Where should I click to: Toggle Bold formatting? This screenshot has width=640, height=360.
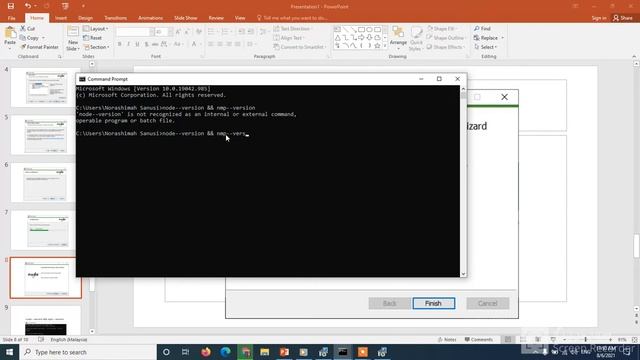(119, 44)
